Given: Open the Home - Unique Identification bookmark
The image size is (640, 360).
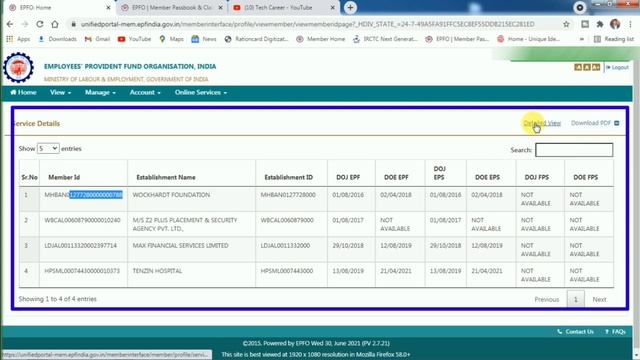Looking at the screenshot, I should click(x=529, y=39).
